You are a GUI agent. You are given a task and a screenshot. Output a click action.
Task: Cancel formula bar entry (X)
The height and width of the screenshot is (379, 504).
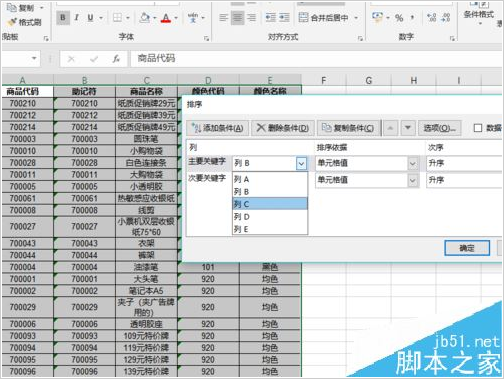click(71, 59)
